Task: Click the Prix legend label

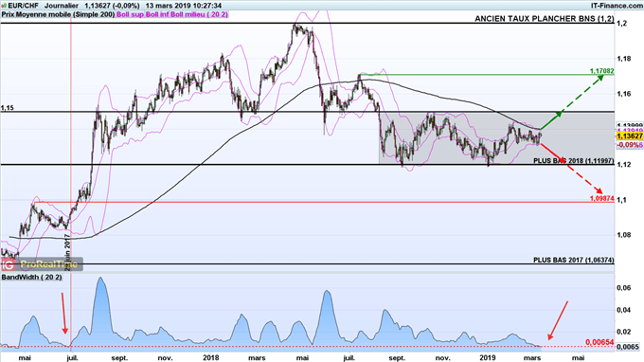Action: tap(8, 14)
